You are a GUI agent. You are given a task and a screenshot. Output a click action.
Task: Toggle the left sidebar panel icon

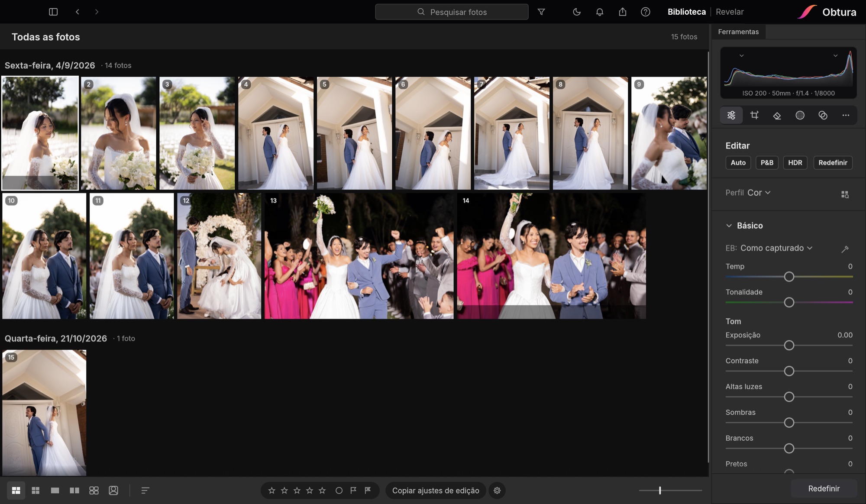(53, 12)
